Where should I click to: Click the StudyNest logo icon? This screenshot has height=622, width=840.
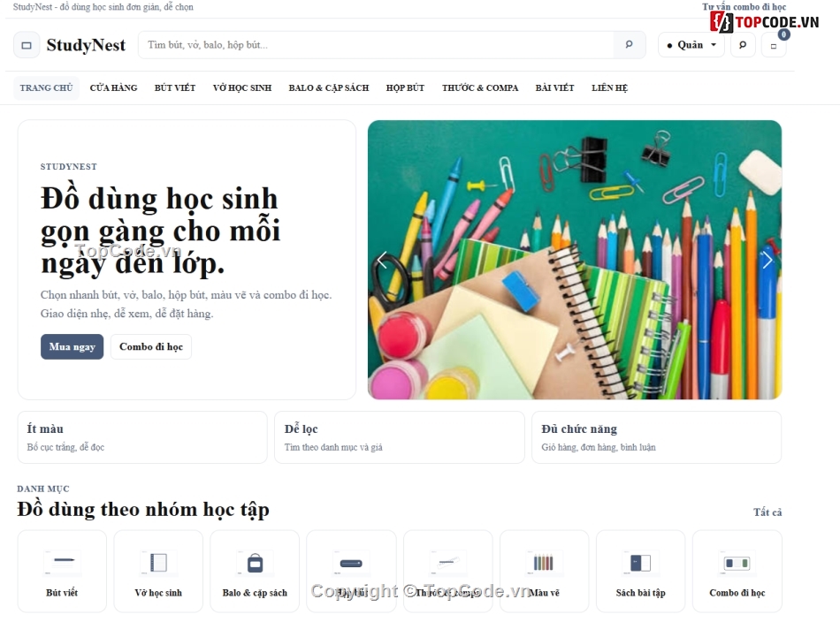click(x=27, y=45)
